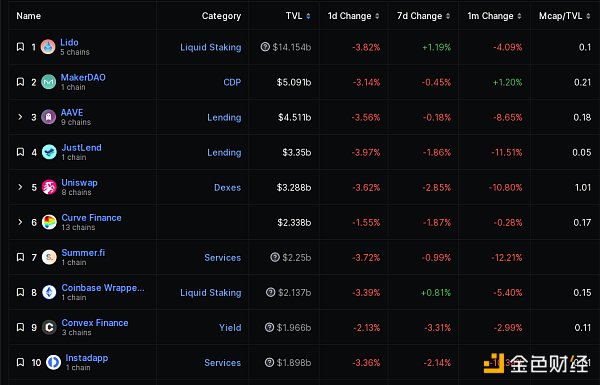Open the Liquid Staking category for Lido

point(210,47)
